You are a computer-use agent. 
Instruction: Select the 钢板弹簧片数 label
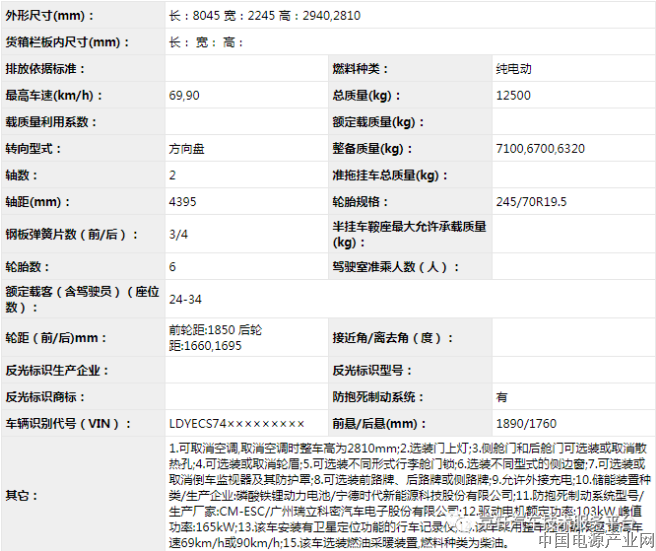click(72, 234)
